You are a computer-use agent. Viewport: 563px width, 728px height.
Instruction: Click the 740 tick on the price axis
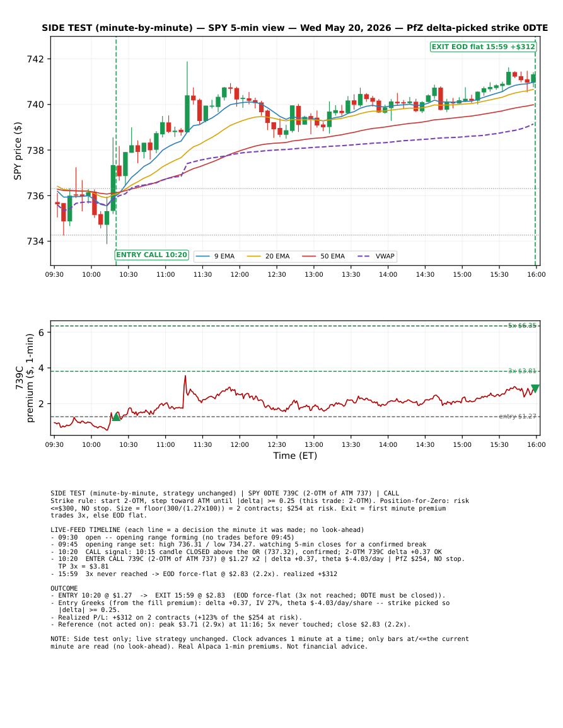[x=35, y=105]
